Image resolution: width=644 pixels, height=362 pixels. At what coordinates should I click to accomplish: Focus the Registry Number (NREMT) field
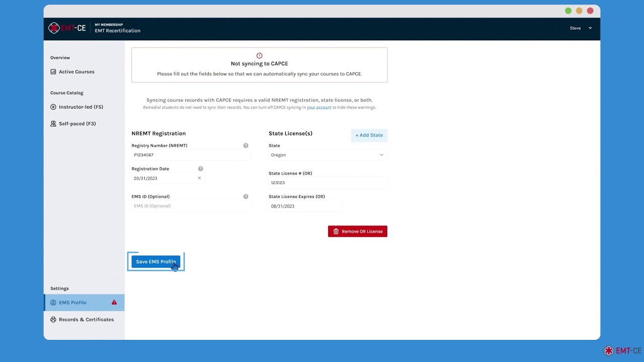pos(191,155)
